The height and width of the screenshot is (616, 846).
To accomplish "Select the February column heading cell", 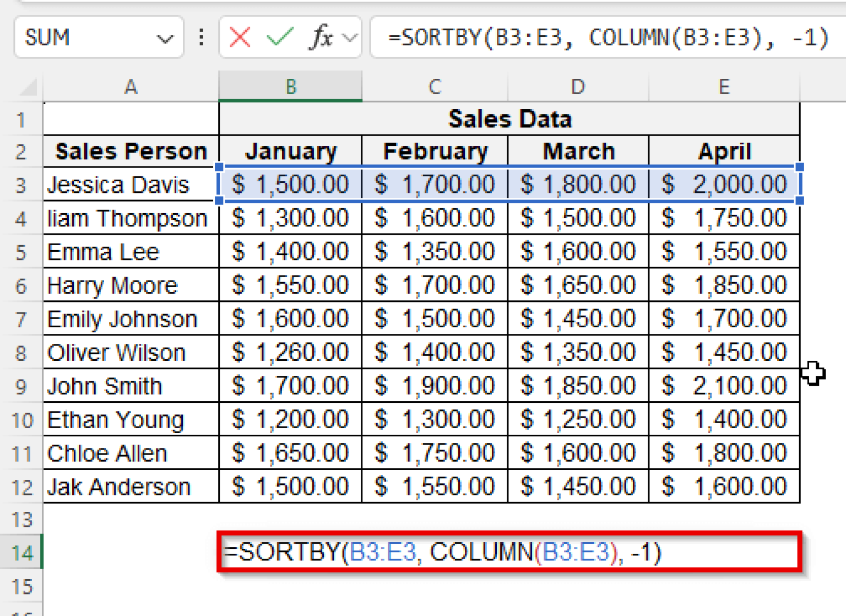I will (435, 152).
